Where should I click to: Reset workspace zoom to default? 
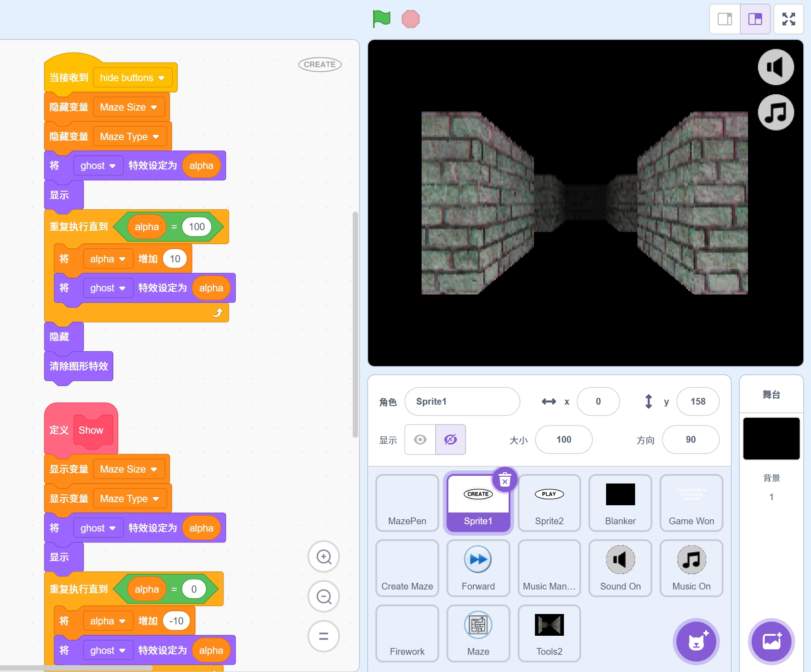[x=324, y=636]
